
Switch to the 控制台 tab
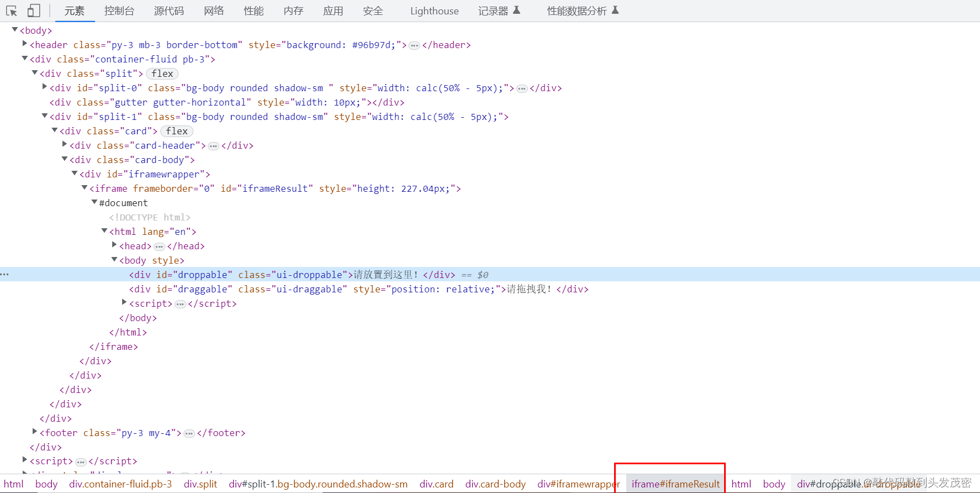coord(119,11)
